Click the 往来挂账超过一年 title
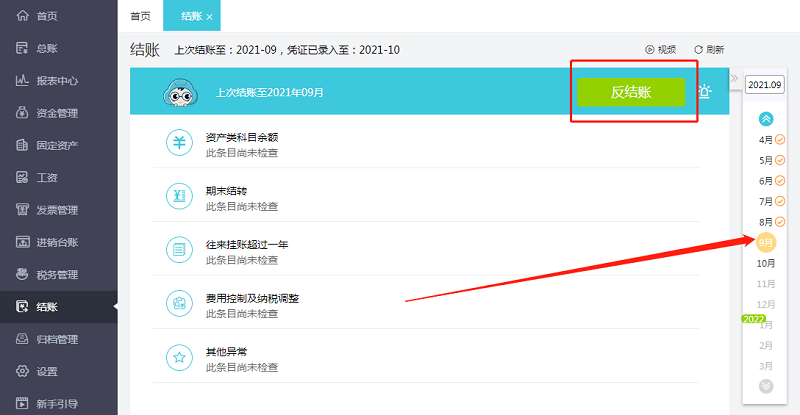 (x=247, y=245)
